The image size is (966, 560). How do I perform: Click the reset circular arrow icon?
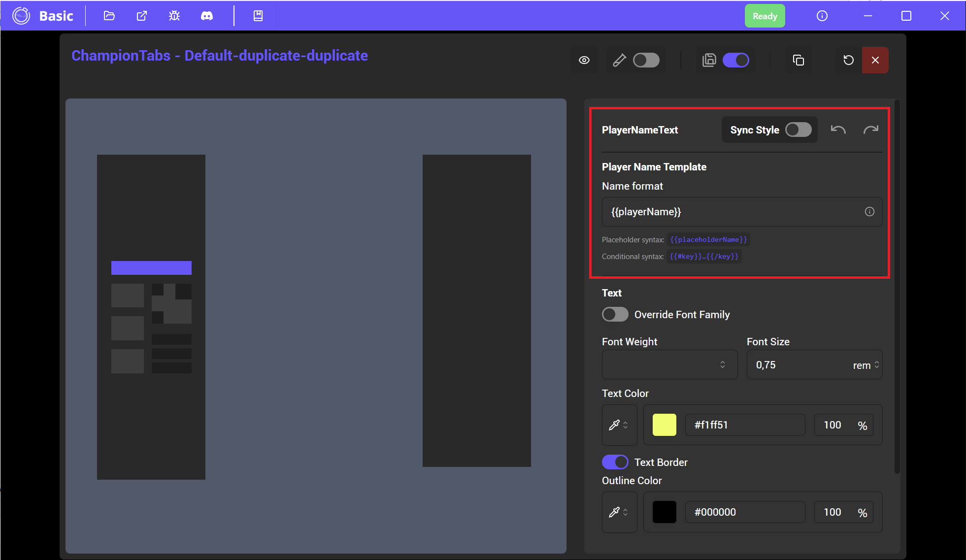tap(848, 60)
